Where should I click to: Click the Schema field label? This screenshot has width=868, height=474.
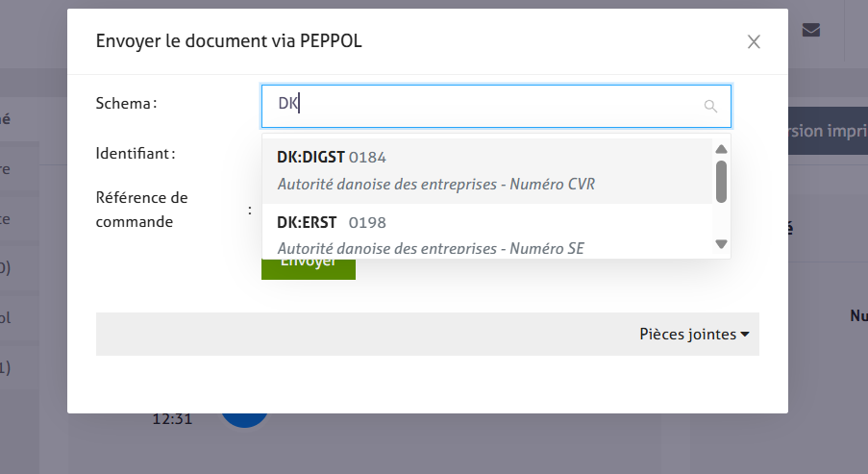click(x=126, y=103)
